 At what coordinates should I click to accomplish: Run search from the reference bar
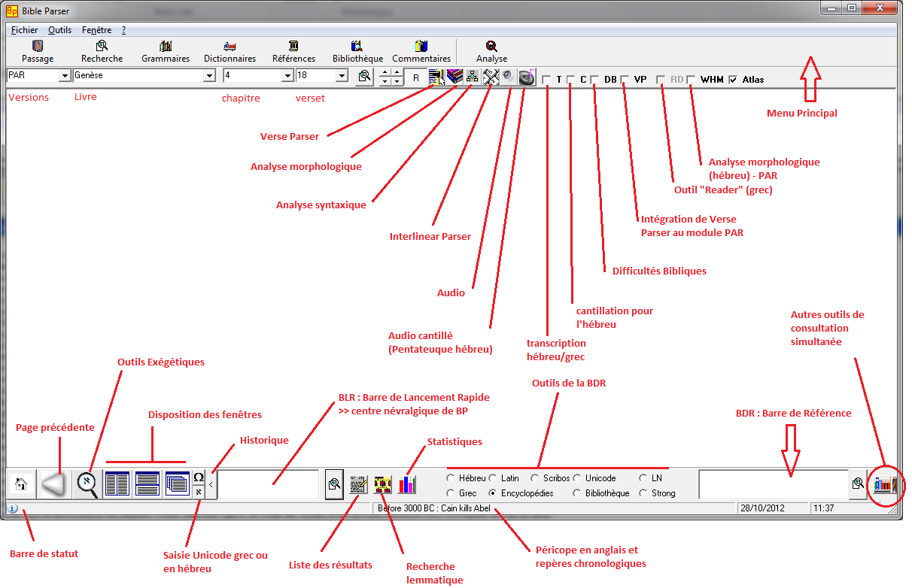[858, 484]
